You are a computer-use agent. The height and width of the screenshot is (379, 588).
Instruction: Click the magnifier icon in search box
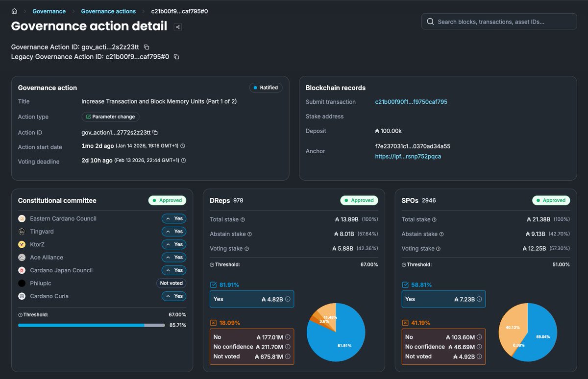pos(430,22)
